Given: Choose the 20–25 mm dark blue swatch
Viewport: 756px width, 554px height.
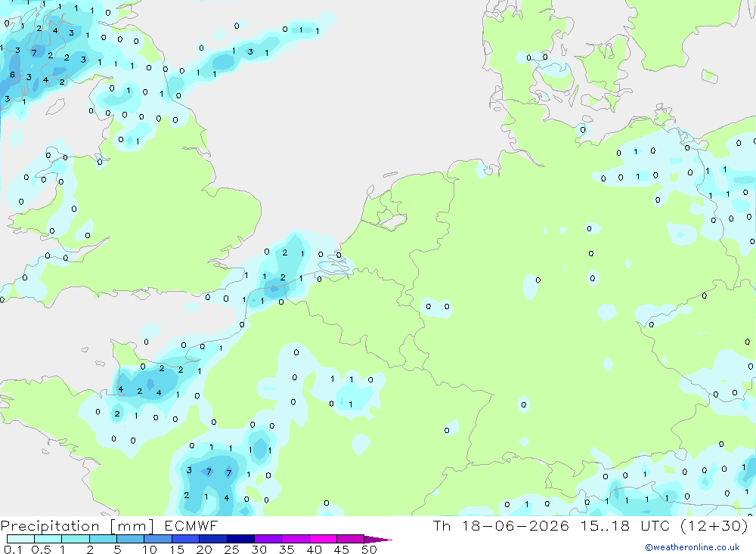Looking at the screenshot, I should pos(213,539).
